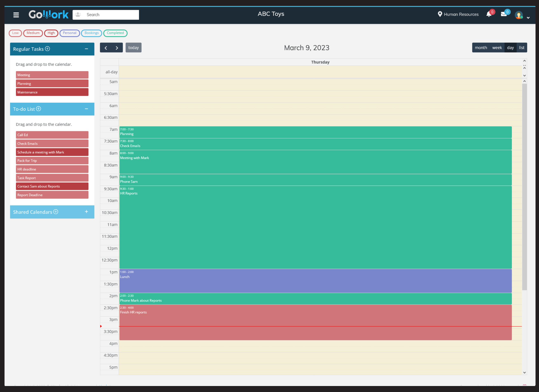
Task: Open Phone Mark about Reports event
Action: pyautogui.click(x=315, y=298)
